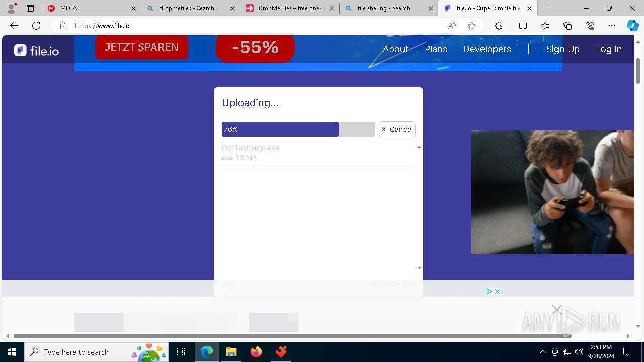644x362 pixels.
Task: Click the gaming kid ad image
Action: (552, 192)
